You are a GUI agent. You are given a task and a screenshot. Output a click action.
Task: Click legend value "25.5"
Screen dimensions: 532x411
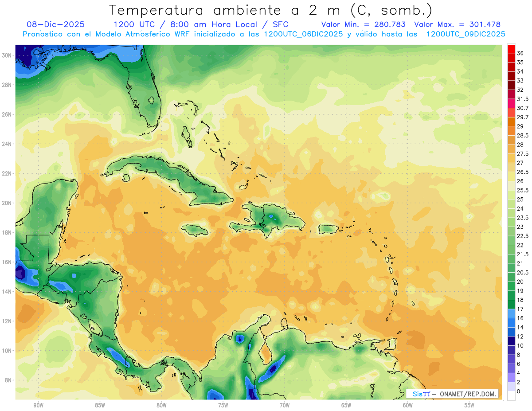pos(523,190)
